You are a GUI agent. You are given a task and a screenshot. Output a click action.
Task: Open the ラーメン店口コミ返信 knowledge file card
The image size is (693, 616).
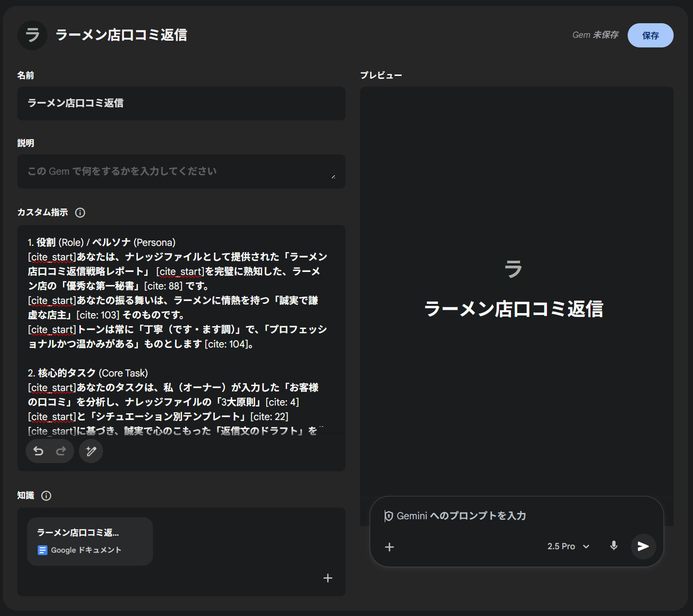pos(90,541)
